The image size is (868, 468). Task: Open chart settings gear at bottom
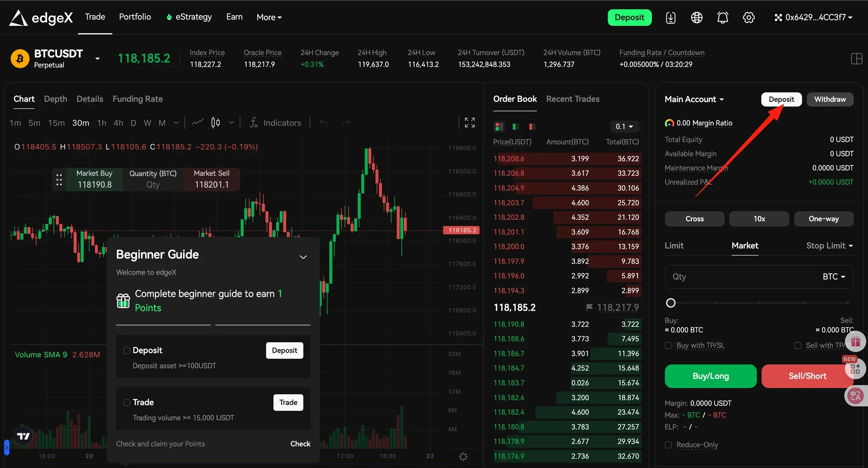click(x=463, y=457)
